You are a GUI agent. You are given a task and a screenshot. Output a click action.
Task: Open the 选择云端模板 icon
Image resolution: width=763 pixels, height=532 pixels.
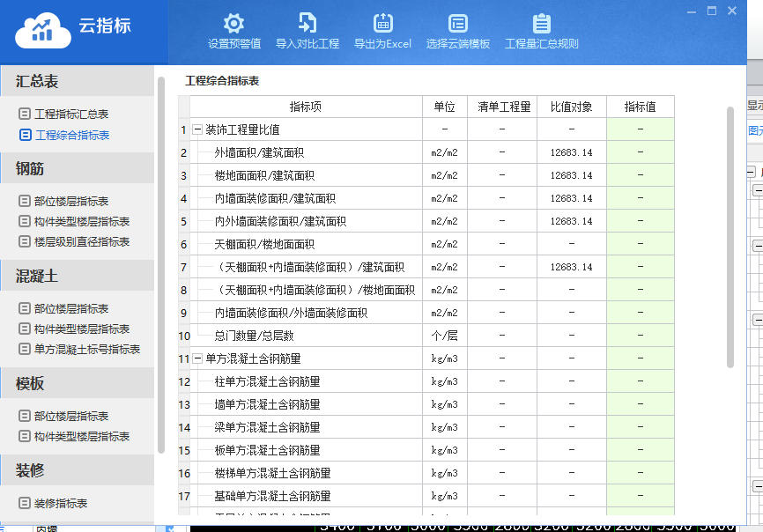458,24
